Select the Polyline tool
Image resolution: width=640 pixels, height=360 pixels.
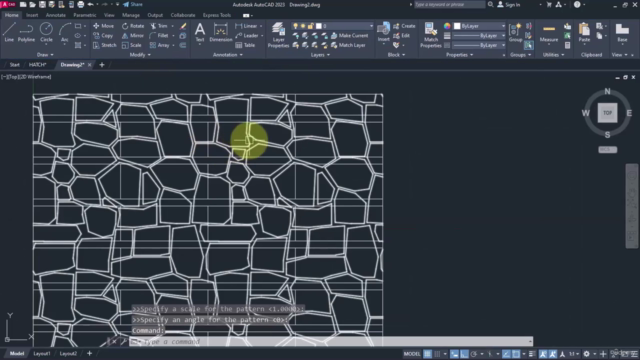tap(26, 32)
